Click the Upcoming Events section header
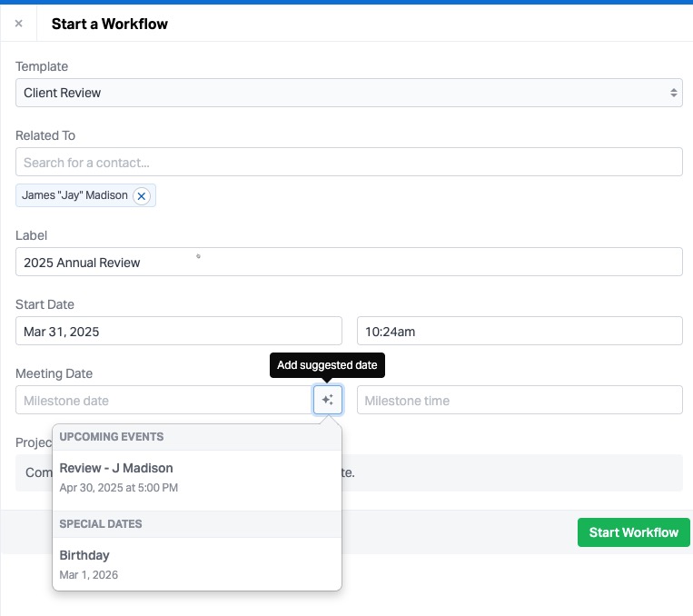The height and width of the screenshot is (616, 693). point(112,436)
